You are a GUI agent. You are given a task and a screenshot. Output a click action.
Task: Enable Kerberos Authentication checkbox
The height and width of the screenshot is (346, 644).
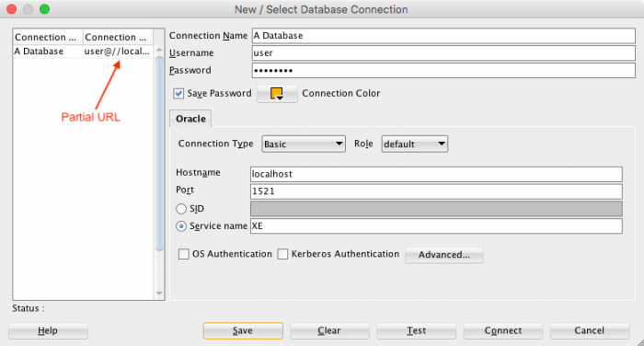(x=282, y=254)
